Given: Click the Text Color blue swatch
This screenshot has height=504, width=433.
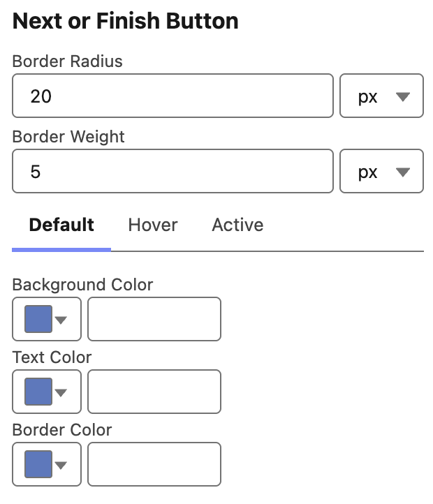Looking at the screenshot, I should pos(38,392).
